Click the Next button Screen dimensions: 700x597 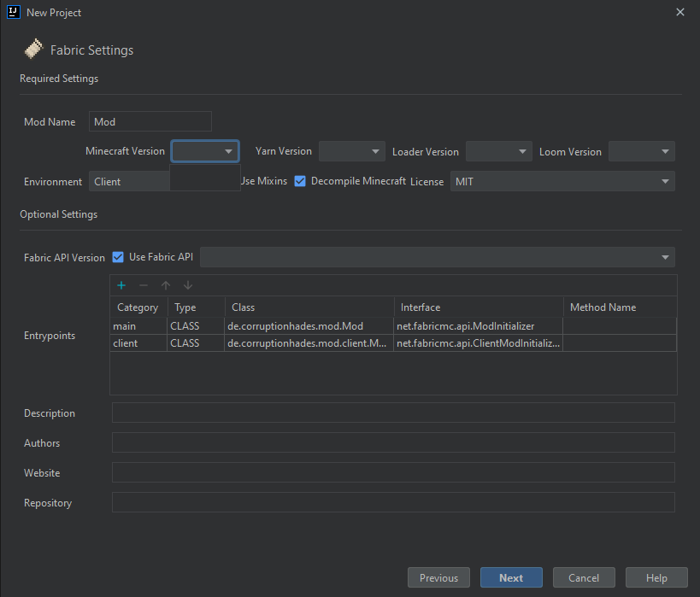[511, 577]
